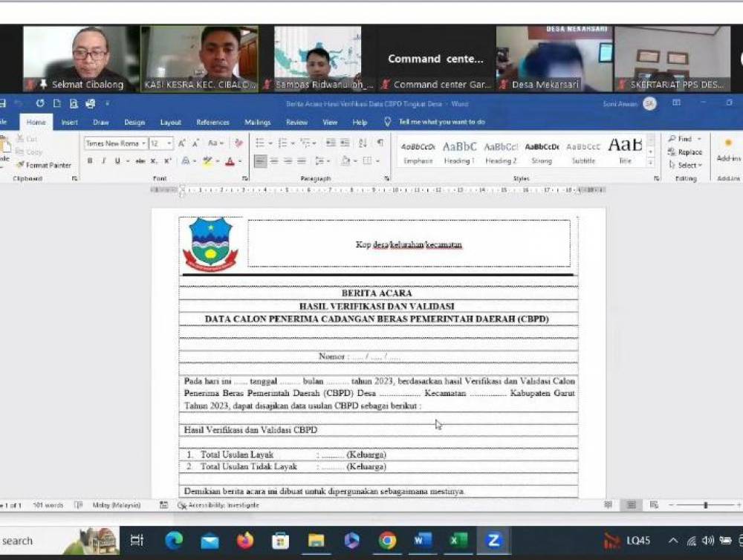Toggle Italic formatting in the Font group
The height and width of the screenshot is (560, 743).
[103, 161]
